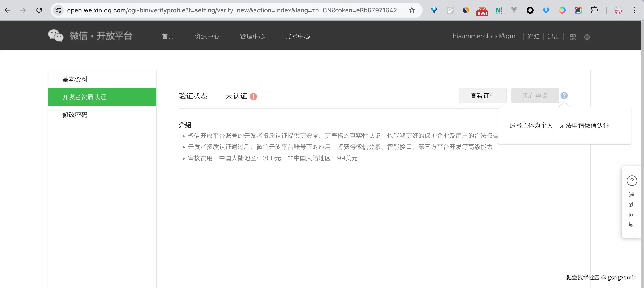The width and height of the screenshot is (644, 288).
Task: Select 基本资料 in the sidebar
Action: [75, 79]
